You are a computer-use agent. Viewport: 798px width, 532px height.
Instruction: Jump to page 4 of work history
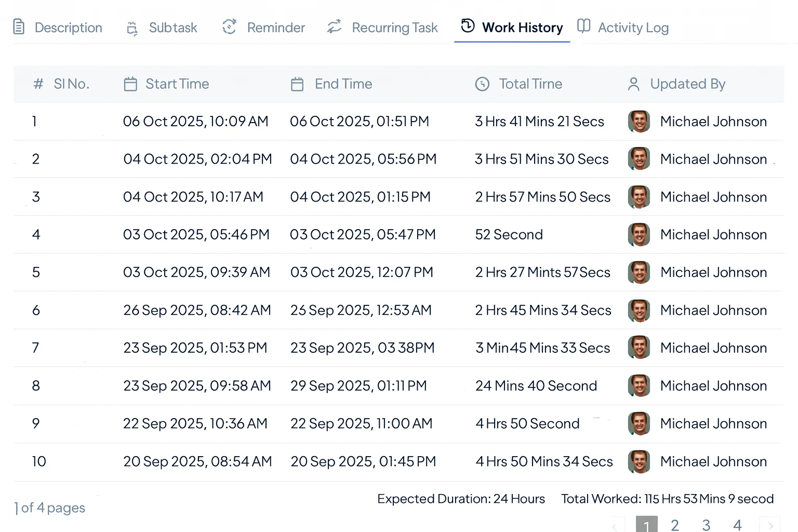pyautogui.click(x=737, y=525)
